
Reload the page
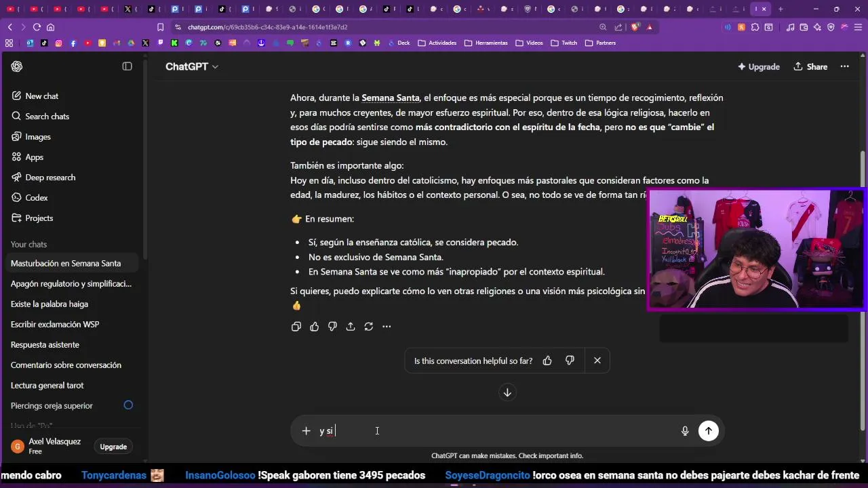coord(37,27)
